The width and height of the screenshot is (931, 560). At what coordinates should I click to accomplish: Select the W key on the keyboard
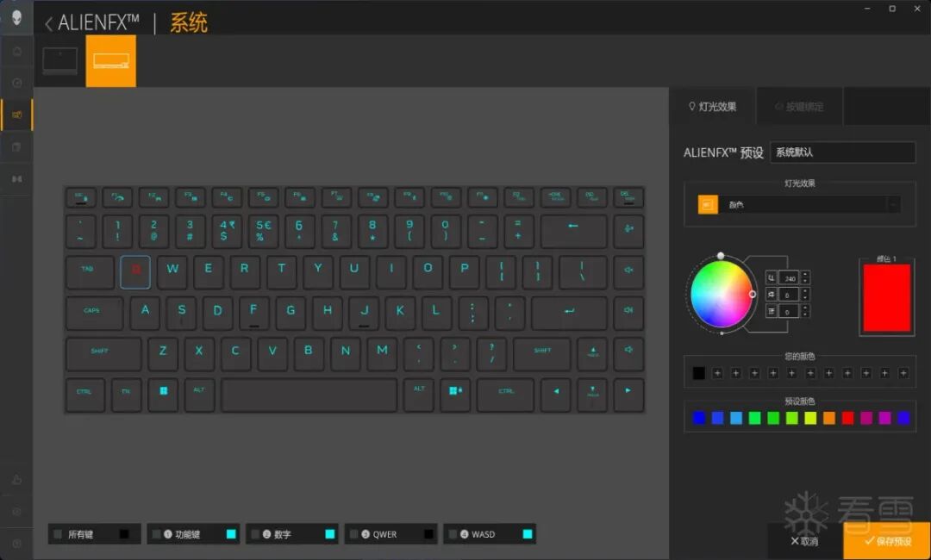172,272
